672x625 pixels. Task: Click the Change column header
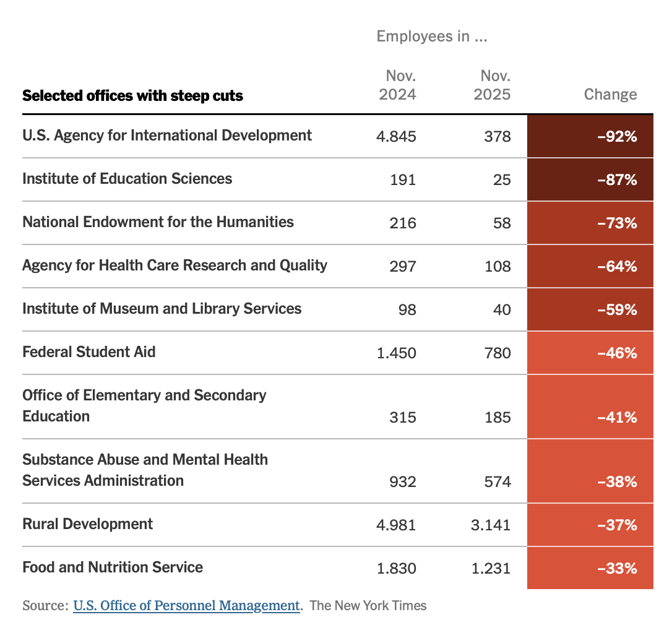pyautogui.click(x=610, y=95)
